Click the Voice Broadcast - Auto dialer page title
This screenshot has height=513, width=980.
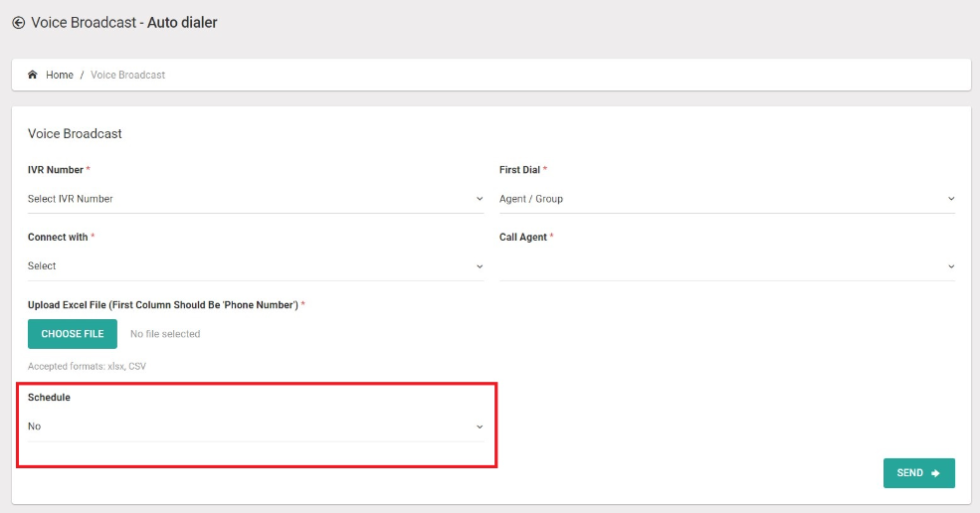[x=123, y=23]
